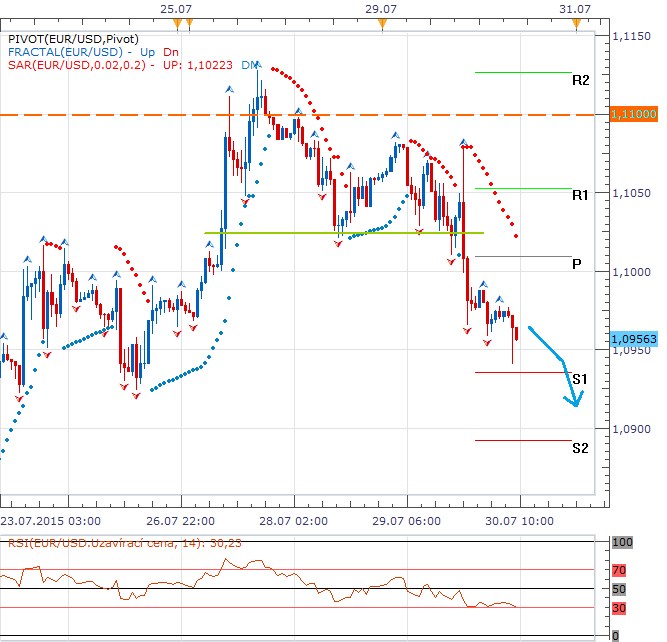
Task: Select the R1 pivot resistance label
Action: pos(580,195)
